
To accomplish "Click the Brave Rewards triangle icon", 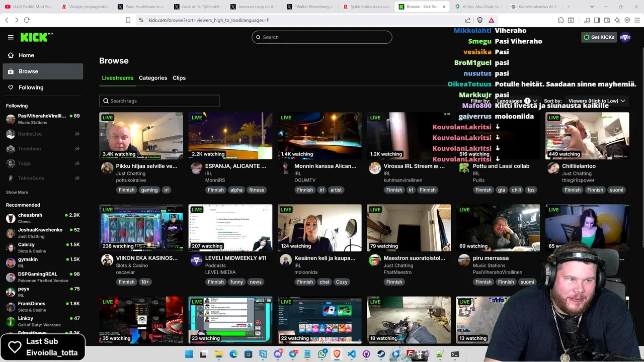I will [491, 20].
